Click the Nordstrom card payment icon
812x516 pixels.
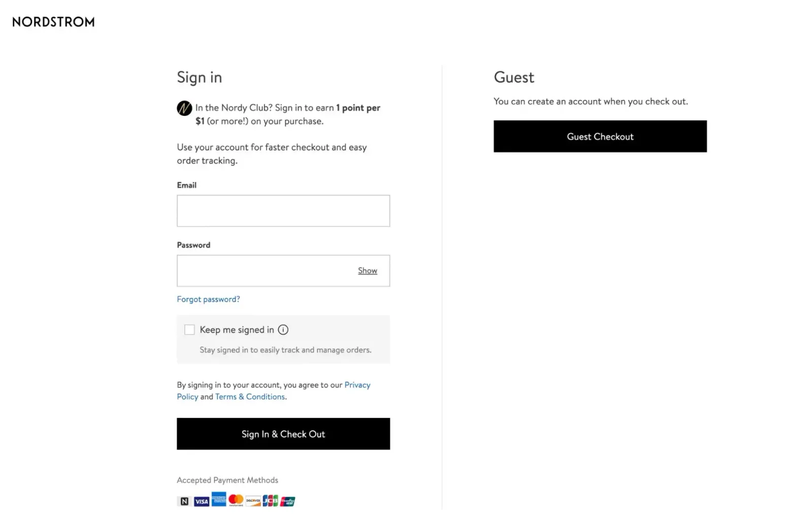tap(184, 501)
